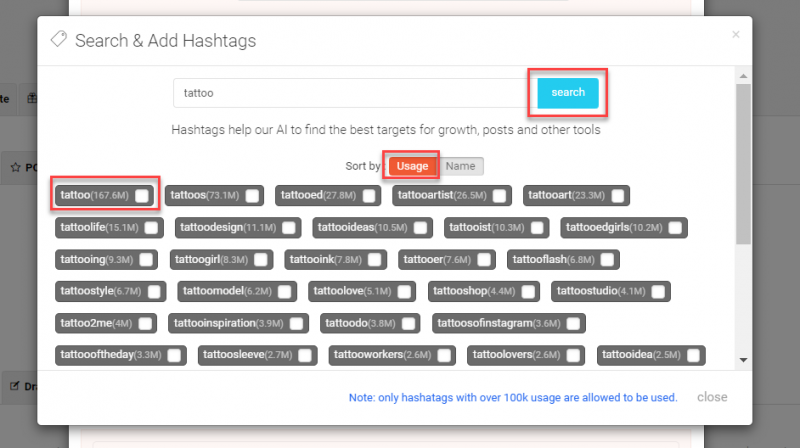The width and height of the screenshot is (800, 448).
Task: Select the tattooflash (6.8M) checkbox
Action: click(x=608, y=260)
